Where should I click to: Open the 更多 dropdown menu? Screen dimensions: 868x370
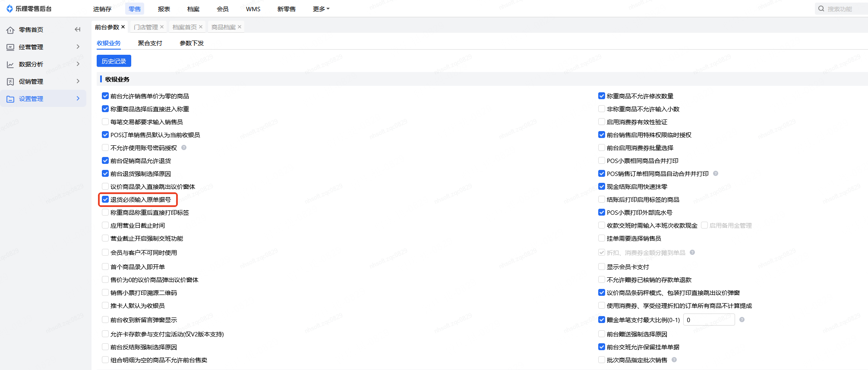click(321, 9)
